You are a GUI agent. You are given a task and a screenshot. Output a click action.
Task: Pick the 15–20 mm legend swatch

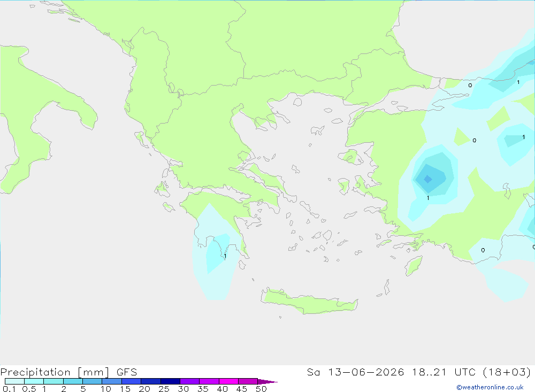(131, 381)
